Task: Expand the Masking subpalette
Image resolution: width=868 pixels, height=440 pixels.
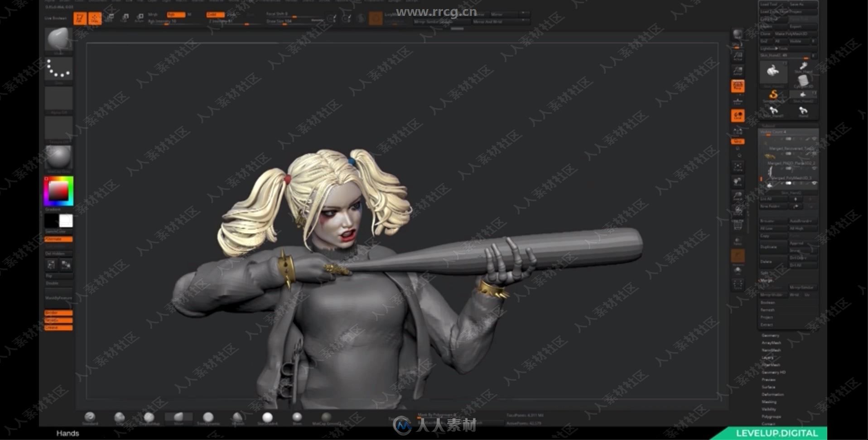Action: click(x=769, y=402)
